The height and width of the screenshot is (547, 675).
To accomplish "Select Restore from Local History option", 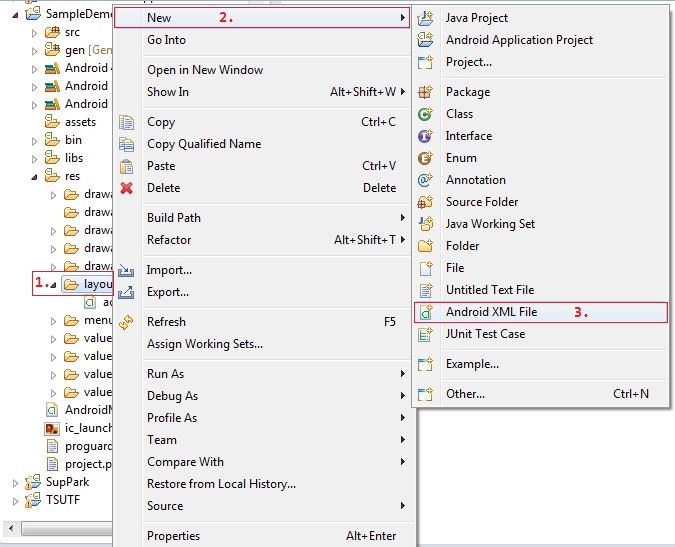I will pos(221,484).
